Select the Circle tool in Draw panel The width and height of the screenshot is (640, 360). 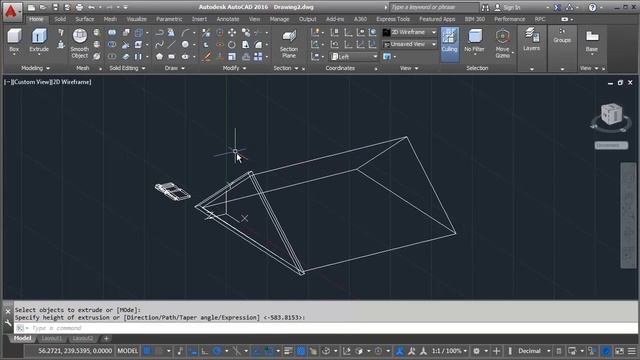coord(185,44)
